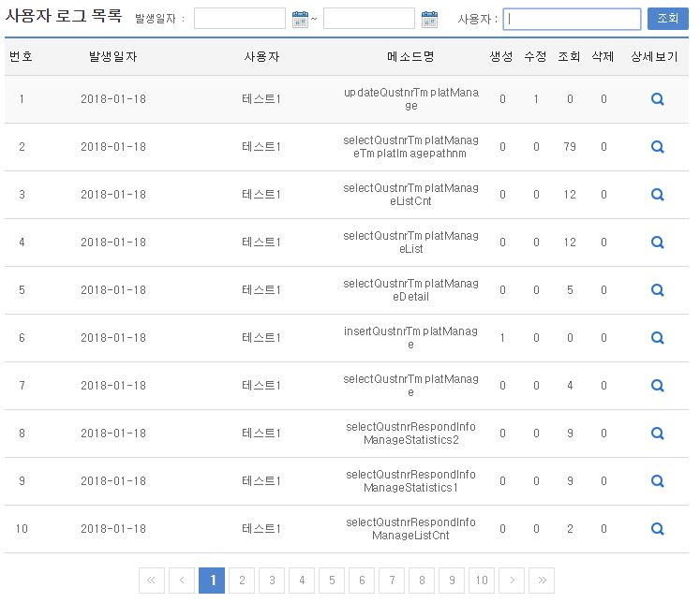Open detail magnifier for row number 2
Screen dimensions: 700x603
(x=657, y=147)
